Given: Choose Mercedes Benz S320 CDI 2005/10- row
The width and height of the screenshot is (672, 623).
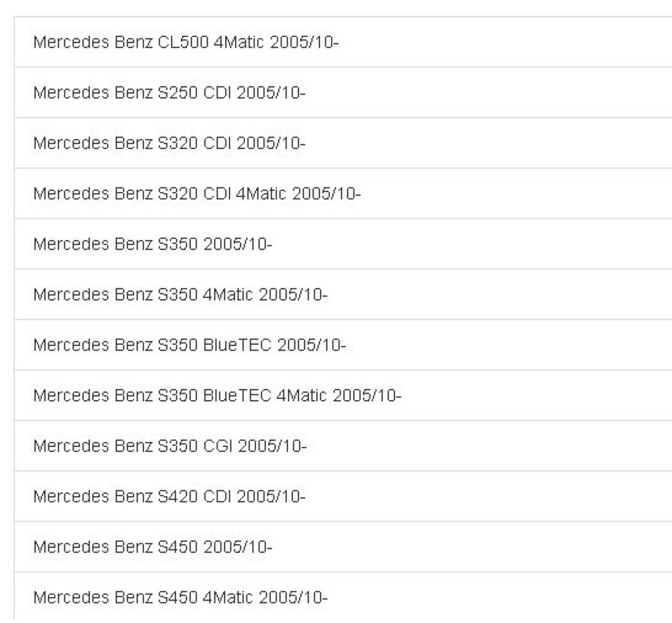Looking at the screenshot, I should click(343, 143).
